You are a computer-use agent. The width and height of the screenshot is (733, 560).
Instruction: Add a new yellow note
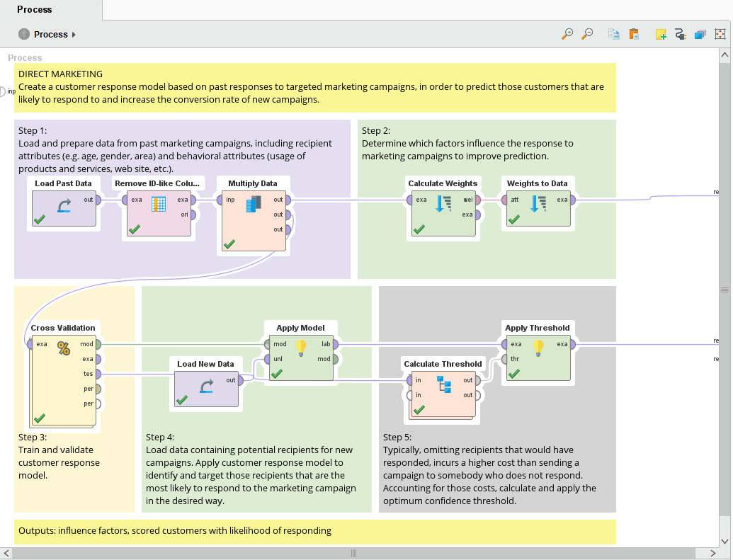(661, 34)
